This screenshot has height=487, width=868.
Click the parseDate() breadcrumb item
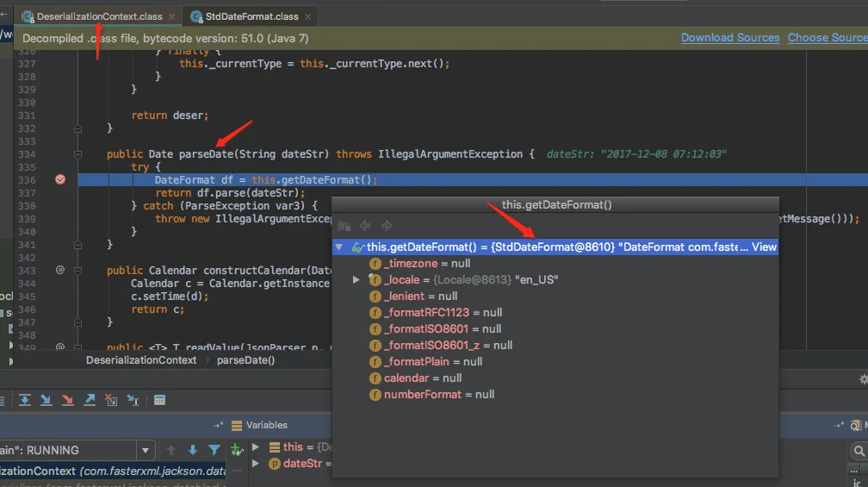tap(245, 360)
